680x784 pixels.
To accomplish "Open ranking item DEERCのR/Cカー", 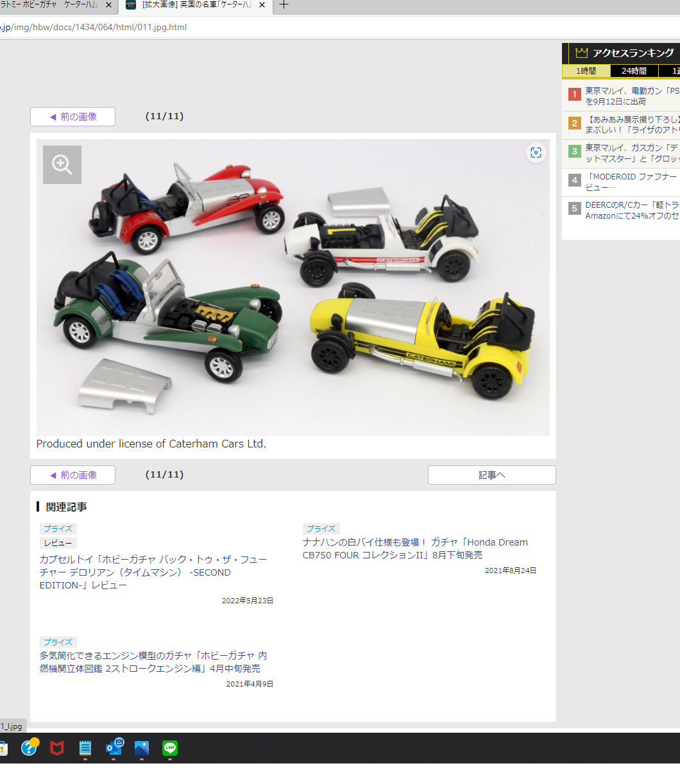I will 633,211.
